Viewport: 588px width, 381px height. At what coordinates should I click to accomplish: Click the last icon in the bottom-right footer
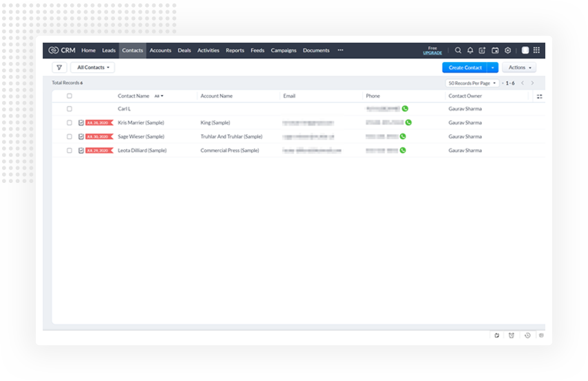pyautogui.click(x=541, y=336)
